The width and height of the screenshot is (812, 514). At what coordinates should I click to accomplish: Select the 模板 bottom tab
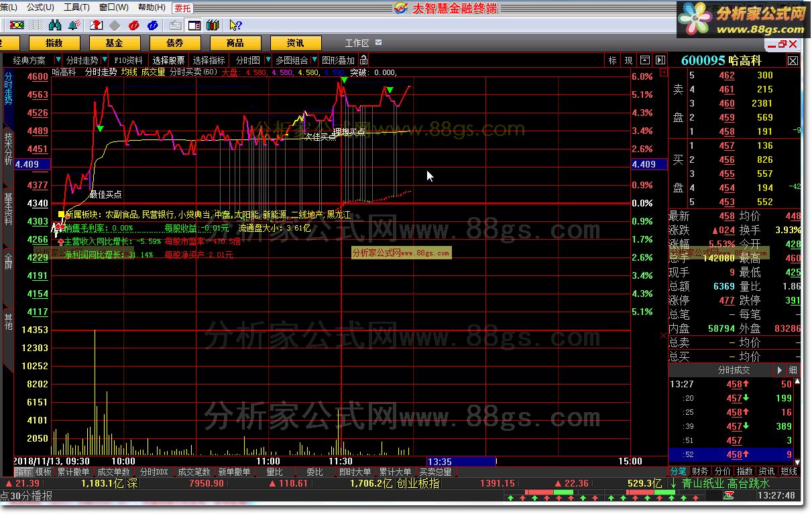[43, 472]
